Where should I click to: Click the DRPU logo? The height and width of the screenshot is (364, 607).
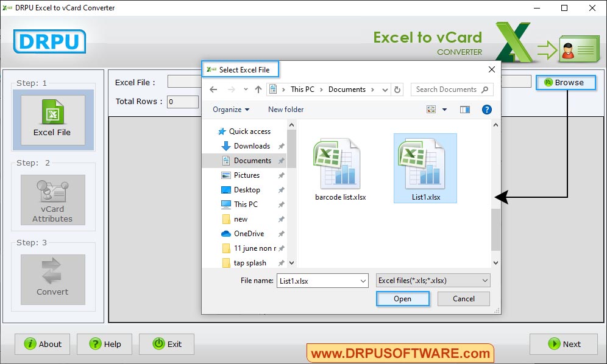(49, 43)
